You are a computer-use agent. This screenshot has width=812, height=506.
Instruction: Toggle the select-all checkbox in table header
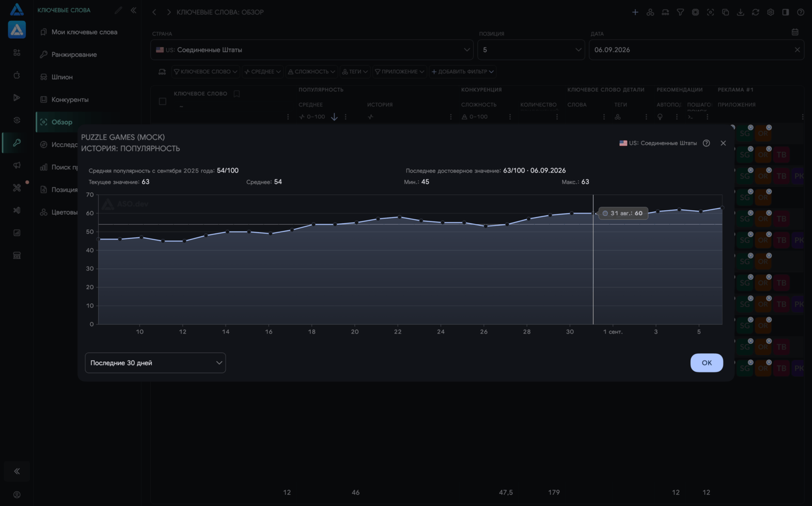click(162, 101)
